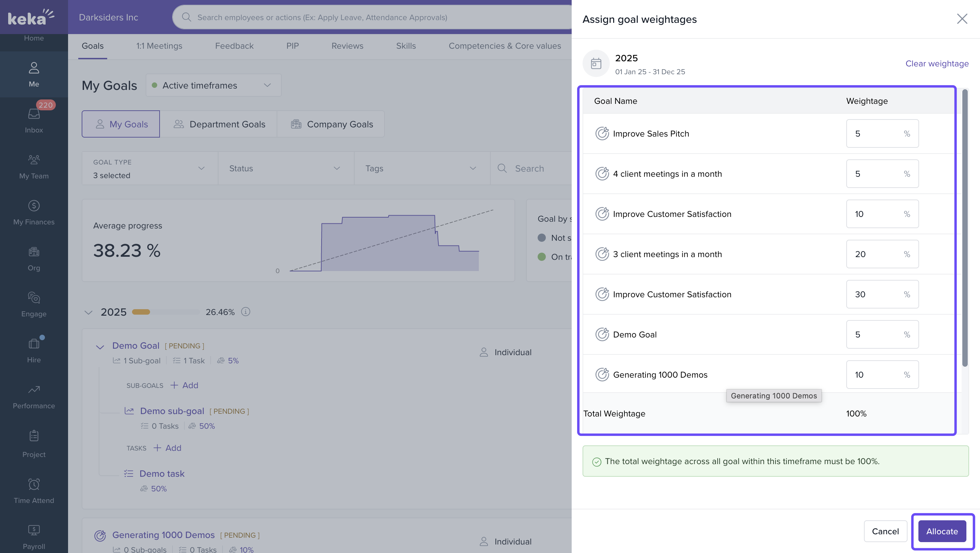Click the calendar icon beside 2025

[x=596, y=63]
